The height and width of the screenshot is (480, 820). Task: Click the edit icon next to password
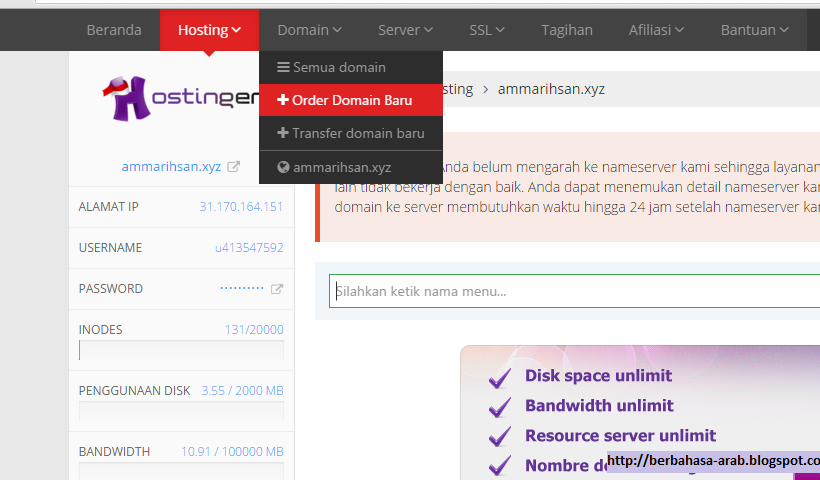277,289
